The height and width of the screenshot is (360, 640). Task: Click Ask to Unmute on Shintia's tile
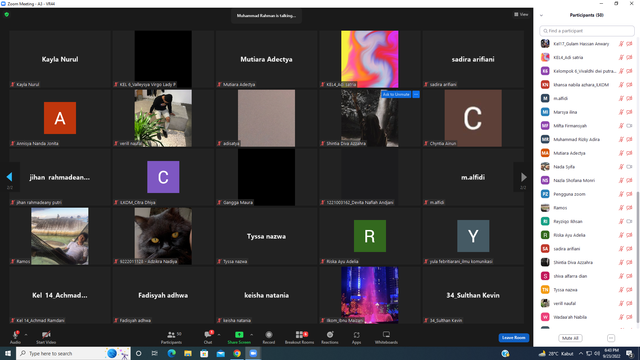tap(396, 94)
